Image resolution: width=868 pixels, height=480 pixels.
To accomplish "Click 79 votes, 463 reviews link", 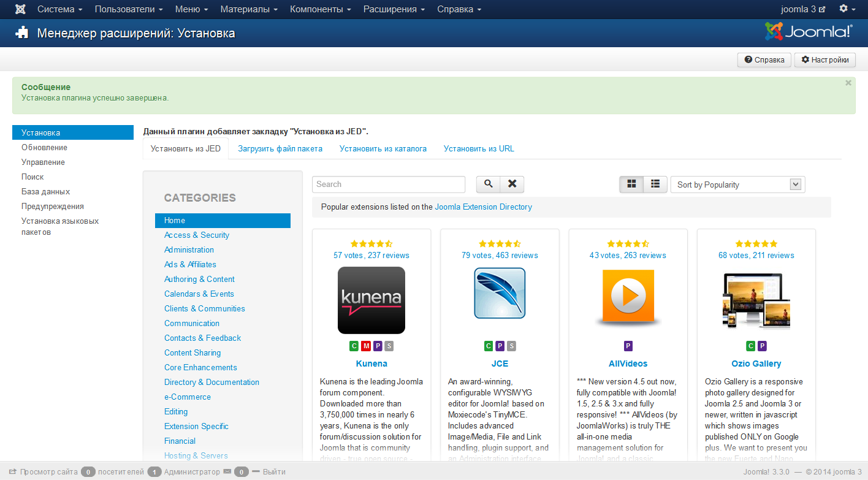I will [500, 256].
